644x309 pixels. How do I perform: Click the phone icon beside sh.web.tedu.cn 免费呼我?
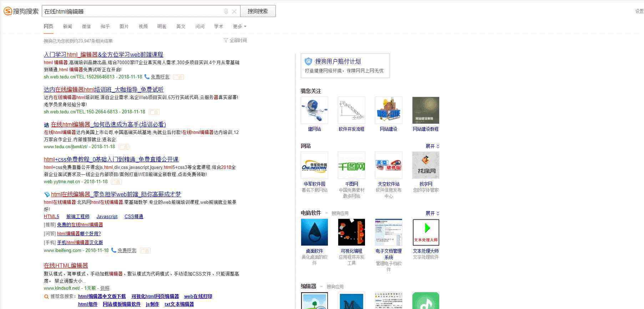(147, 77)
